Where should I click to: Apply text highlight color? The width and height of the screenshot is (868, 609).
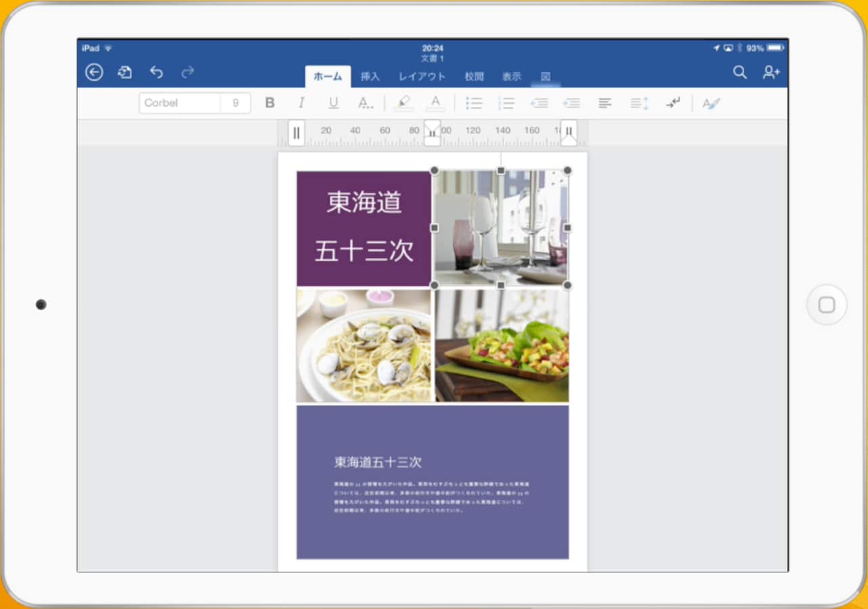coord(403,102)
